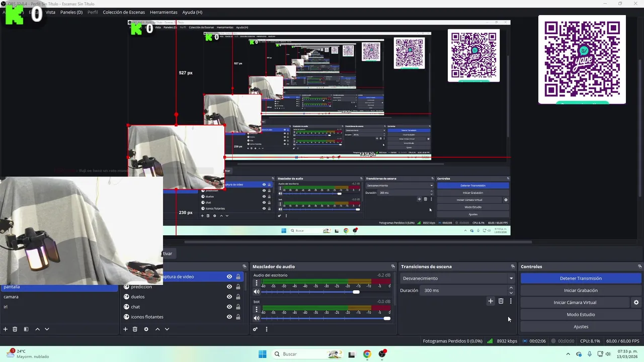The height and width of the screenshot is (362, 644).
Task: Adjust Audio del escritorio volume slider
Action: click(x=356, y=292)
